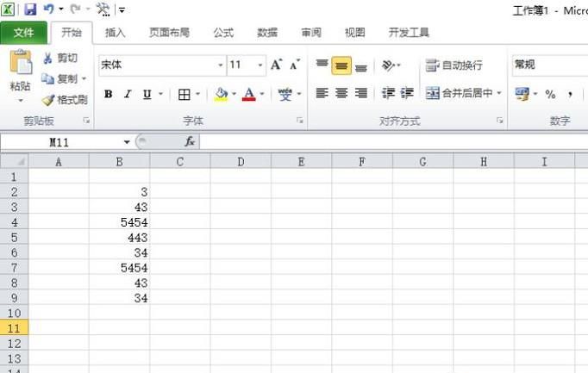Open the font size 11 dropdown
Viewport: 588px width, 373px height.
[260, 65]
